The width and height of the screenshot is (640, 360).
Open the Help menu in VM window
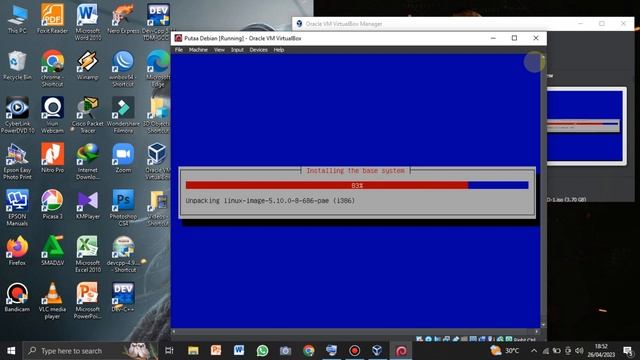[279, 50]
